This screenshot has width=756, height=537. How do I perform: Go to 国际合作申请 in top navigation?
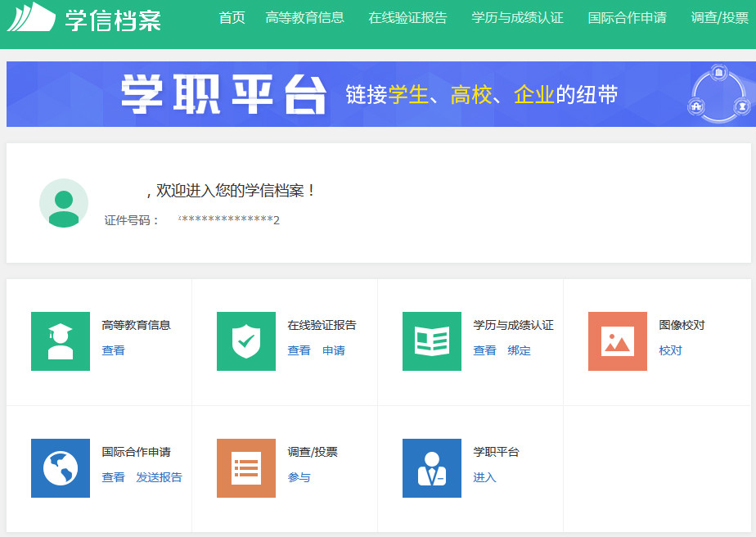[x=628, y=18]
